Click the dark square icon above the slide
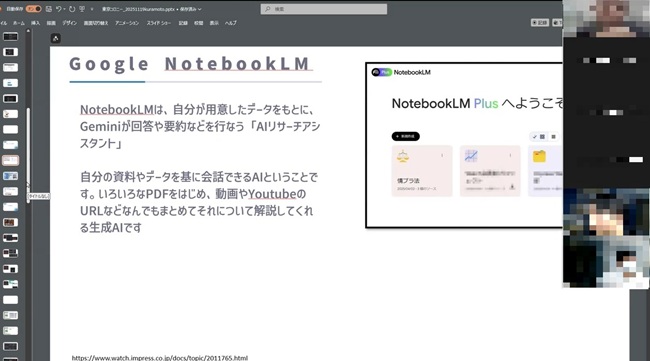Viewport: 650px width, 361px height. point(56,39)
